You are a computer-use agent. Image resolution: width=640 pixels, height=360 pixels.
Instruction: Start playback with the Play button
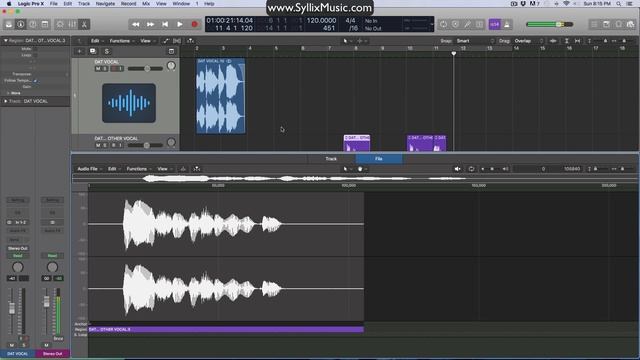[x=180, y=24]
